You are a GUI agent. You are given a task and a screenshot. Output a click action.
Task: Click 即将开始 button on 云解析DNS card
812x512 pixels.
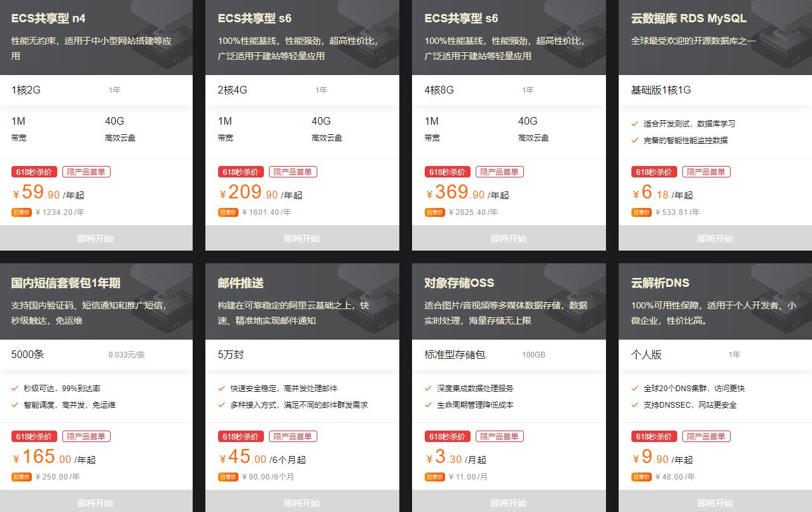tap(715, 502)
